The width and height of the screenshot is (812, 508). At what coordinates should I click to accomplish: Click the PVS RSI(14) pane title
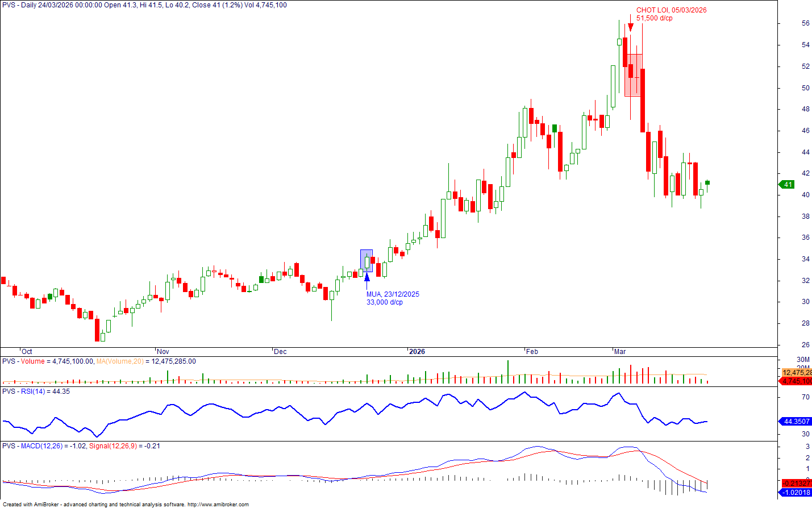[x=36, y=392]
